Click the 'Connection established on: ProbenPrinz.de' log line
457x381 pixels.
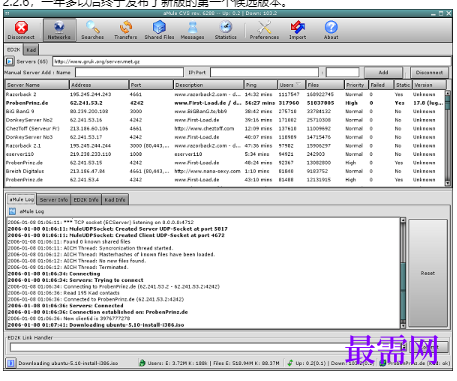pos(98,312)
